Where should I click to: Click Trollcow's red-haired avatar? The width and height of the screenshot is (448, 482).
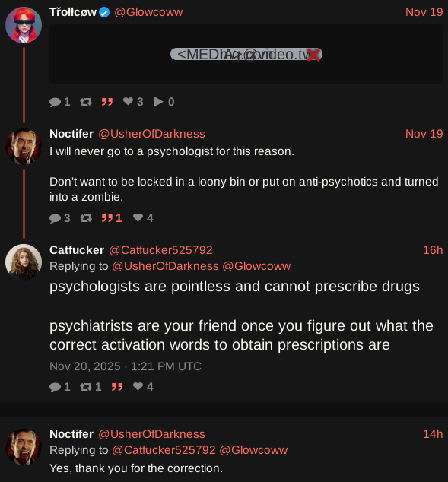coord(24,25)
